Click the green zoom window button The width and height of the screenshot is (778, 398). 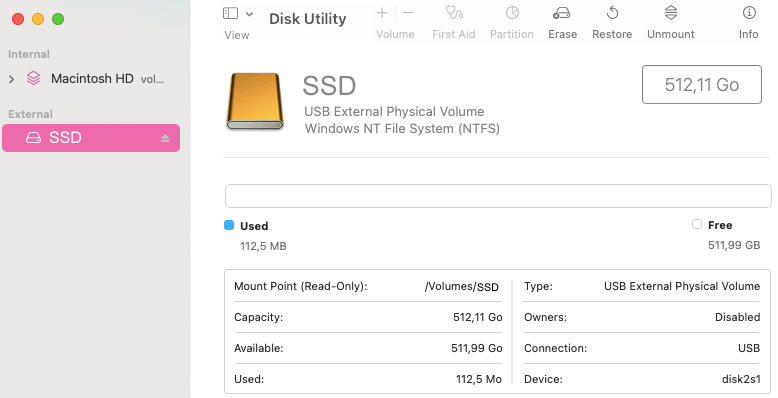[58, 19]
